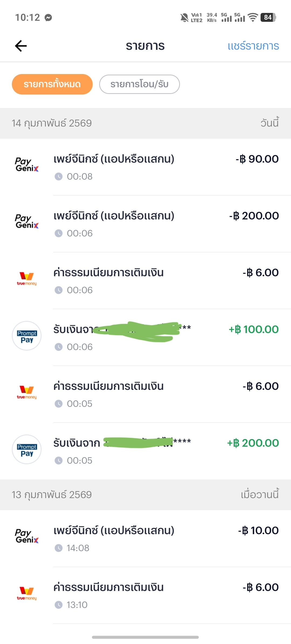The height and width of the screenshot is (644, 291).
Task: Tap TrueMoney logo on the 13:10 fee entry
Action: point(27,593)
